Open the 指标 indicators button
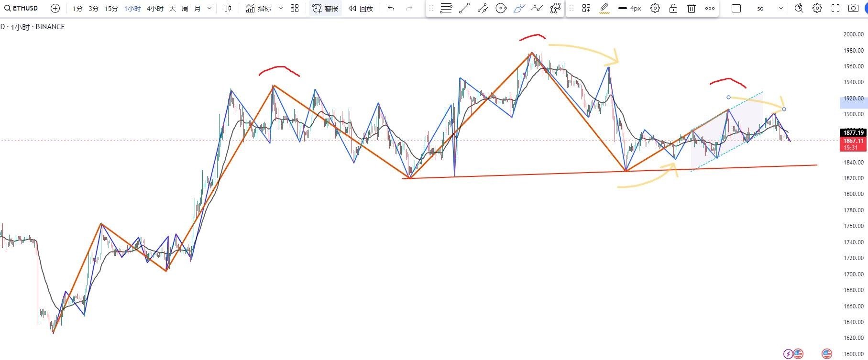 click(259, 8)
